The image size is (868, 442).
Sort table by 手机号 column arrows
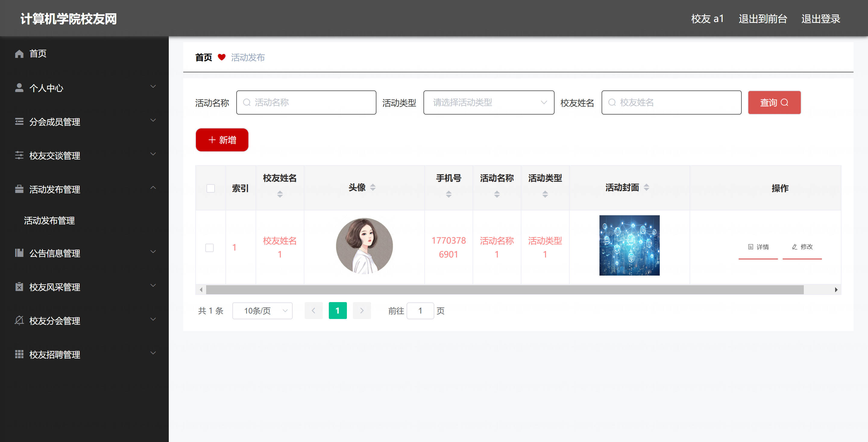point(448,194)
